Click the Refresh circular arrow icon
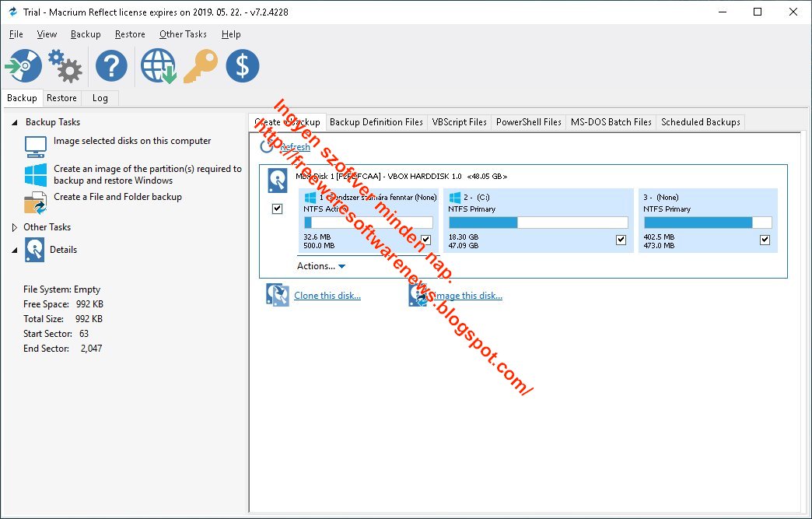The height and width of the screenshot is (519, 812). tap(267, 146)
